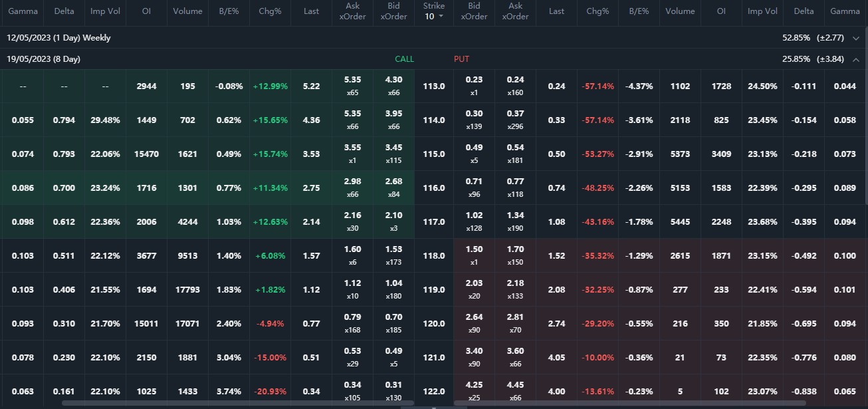
Task: Sort by the leftmost call-side Gamma header
Action: click(x=23, y=11)
